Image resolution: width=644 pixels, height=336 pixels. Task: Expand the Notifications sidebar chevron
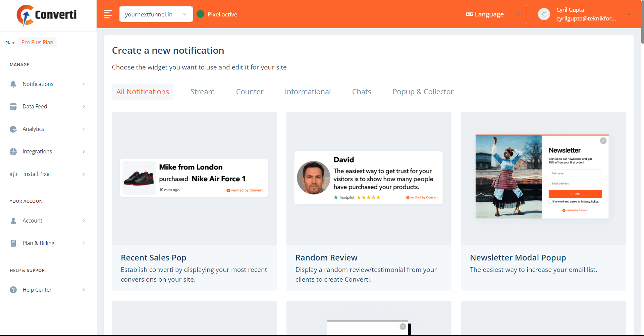pos(84,84)
